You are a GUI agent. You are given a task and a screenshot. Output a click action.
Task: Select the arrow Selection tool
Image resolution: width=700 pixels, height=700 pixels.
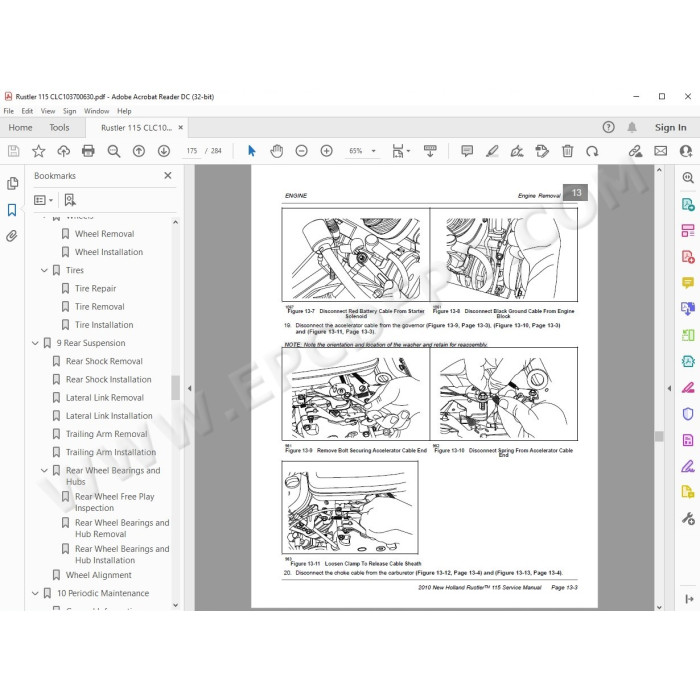[251, 151]
